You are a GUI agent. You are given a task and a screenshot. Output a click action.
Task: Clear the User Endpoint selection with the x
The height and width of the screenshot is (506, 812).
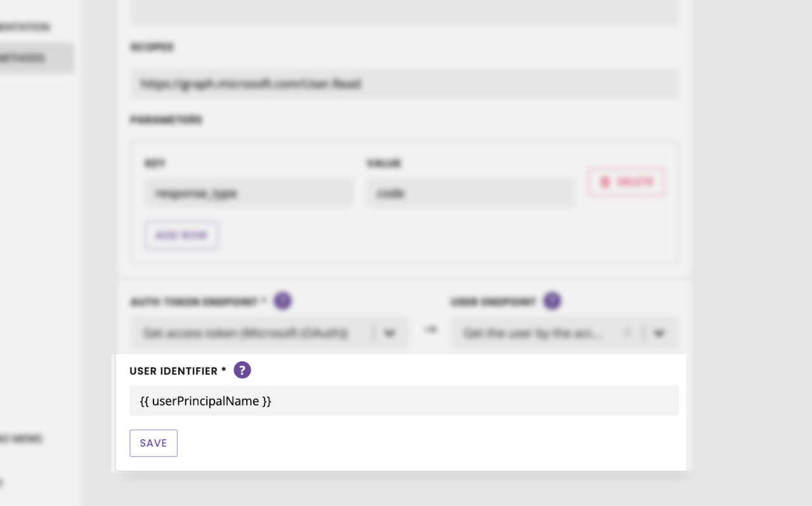(x=628, y=333)
